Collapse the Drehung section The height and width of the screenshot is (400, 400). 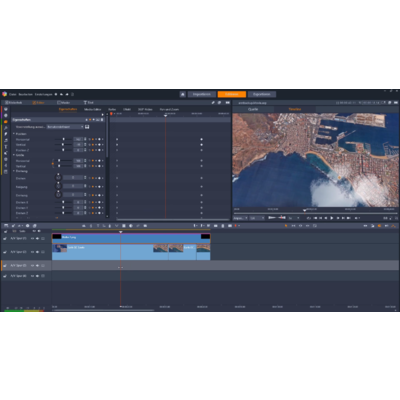tap(14, 171)
